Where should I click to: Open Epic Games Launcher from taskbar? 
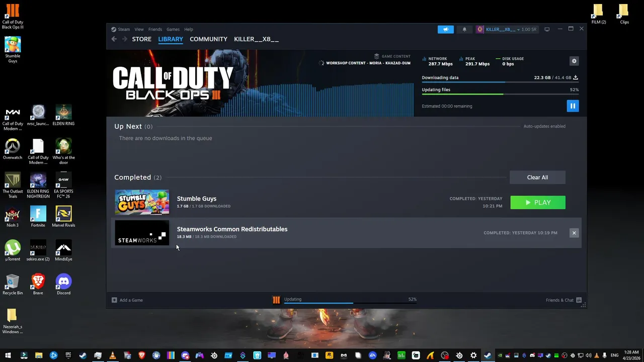(x=68, y=355)
